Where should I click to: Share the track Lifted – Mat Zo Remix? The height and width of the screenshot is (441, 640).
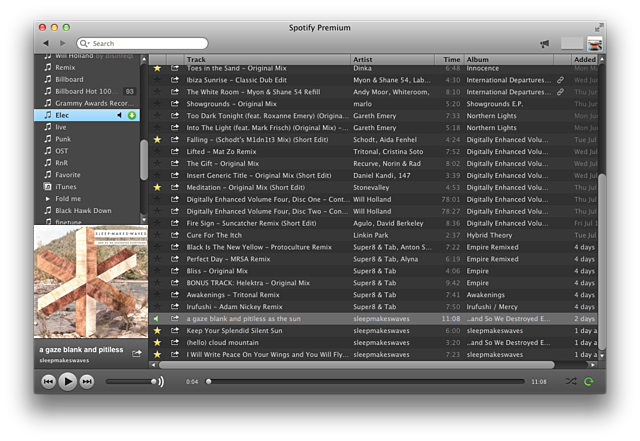[x=175, y=151]
